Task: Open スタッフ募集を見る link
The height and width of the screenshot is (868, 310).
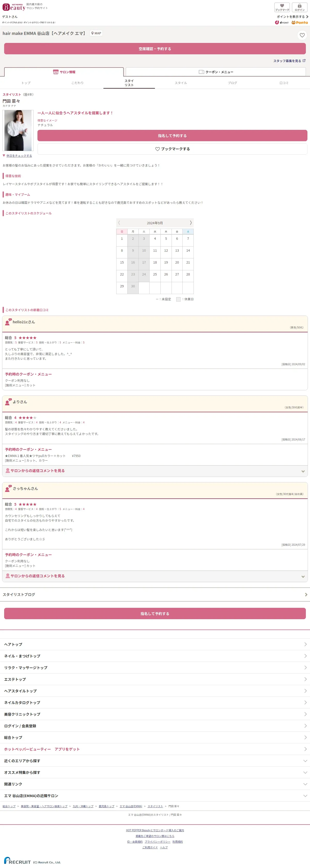Action: click(289, 61)
